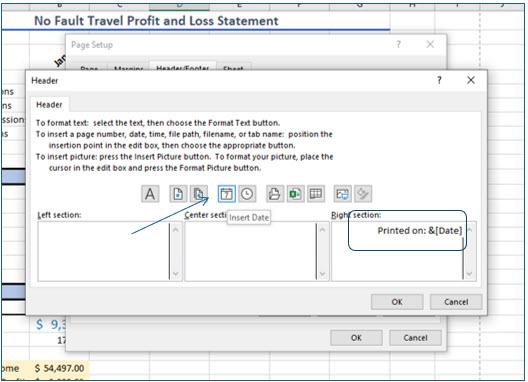
Task: Confirm the Header dialog with OK
Action: tap(397, 302)
